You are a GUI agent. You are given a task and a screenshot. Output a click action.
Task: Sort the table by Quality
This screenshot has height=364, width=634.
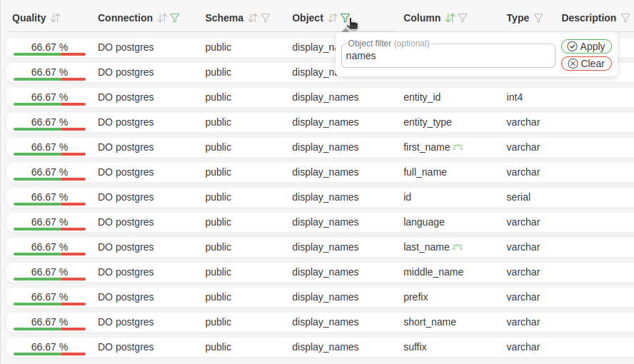click(56, 18)
